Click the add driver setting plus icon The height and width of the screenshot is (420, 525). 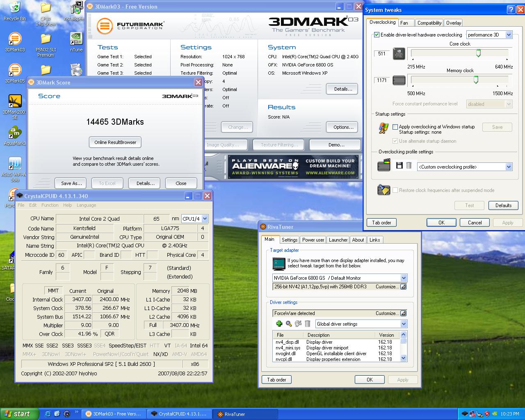(x=279, y=324)
